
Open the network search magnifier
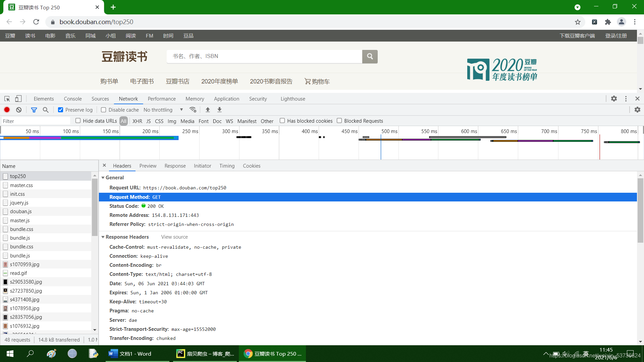click(x=46, y=110)
